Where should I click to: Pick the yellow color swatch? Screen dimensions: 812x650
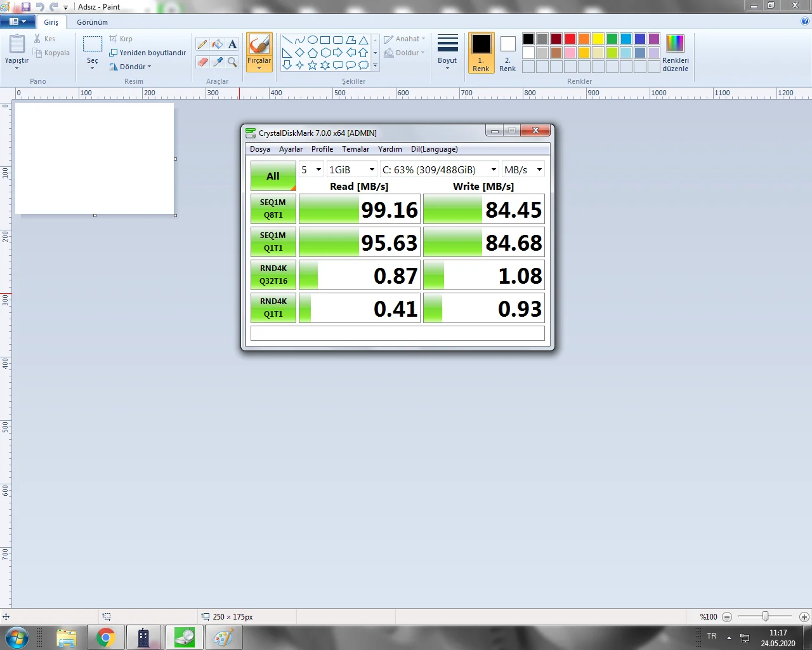[x=598, y=39]
